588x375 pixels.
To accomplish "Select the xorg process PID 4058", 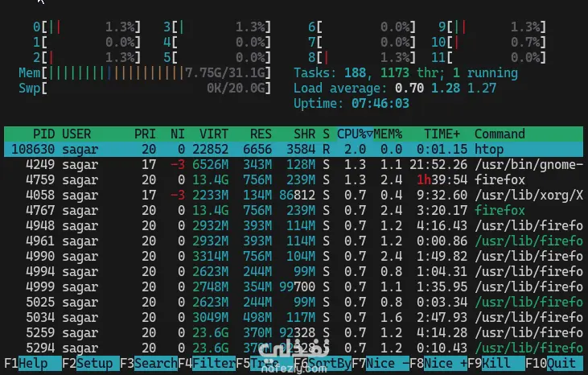I will 294,195.
